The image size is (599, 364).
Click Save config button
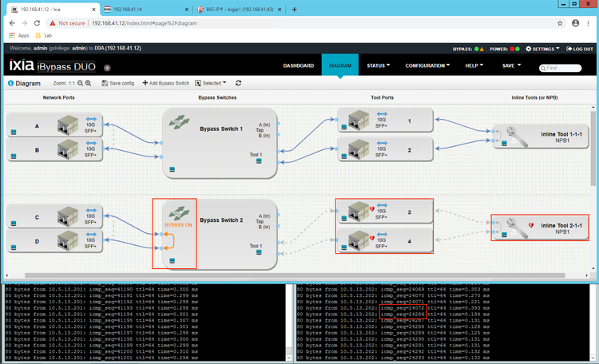point(117,83)
